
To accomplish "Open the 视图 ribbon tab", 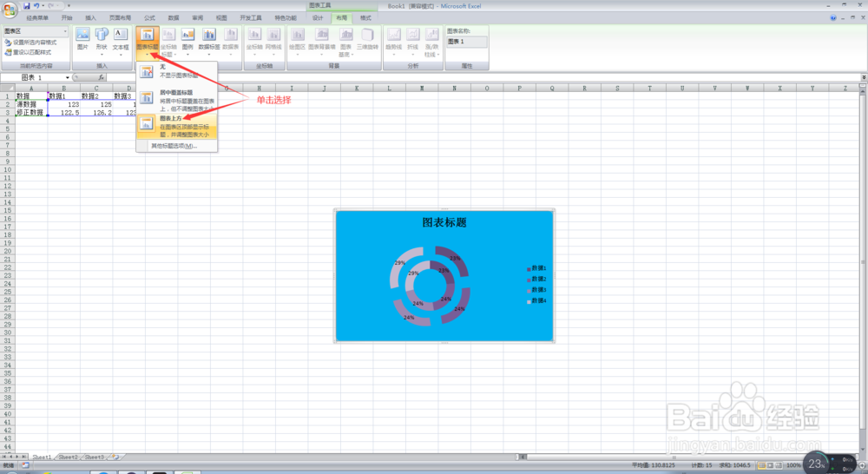I will point(221,17).
